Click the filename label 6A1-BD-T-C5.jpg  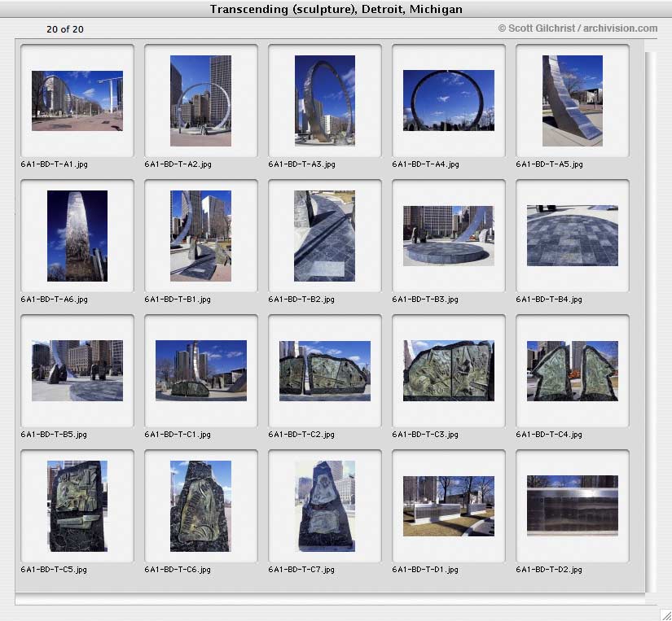[x=54, y=570]
